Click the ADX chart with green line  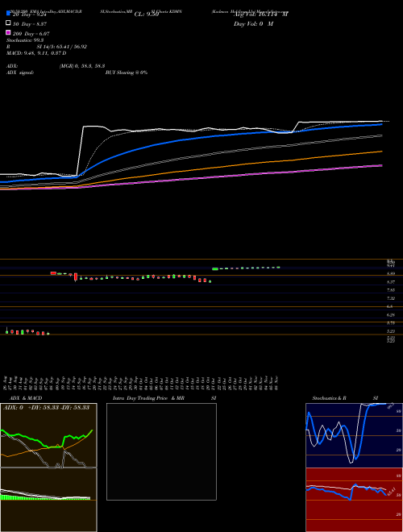click(48, 435)
